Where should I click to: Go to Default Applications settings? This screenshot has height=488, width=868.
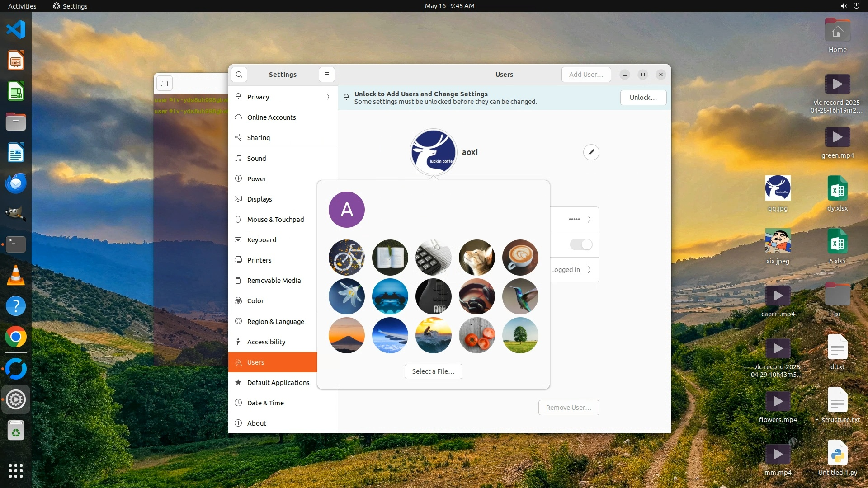point(278,383)
